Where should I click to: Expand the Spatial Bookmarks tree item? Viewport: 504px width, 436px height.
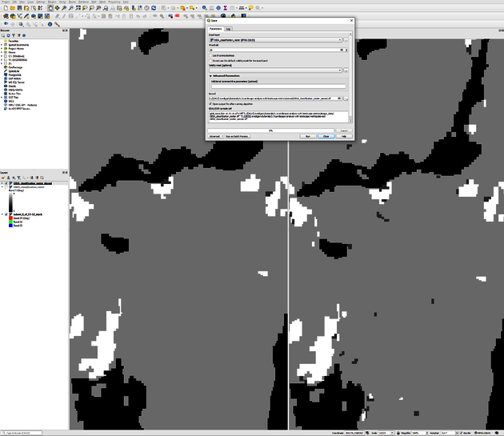tap(2, 45)
